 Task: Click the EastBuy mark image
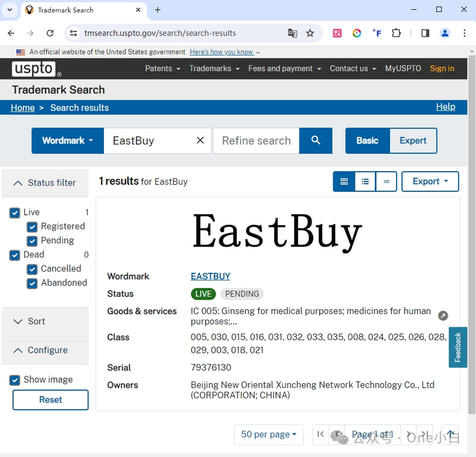278,233
